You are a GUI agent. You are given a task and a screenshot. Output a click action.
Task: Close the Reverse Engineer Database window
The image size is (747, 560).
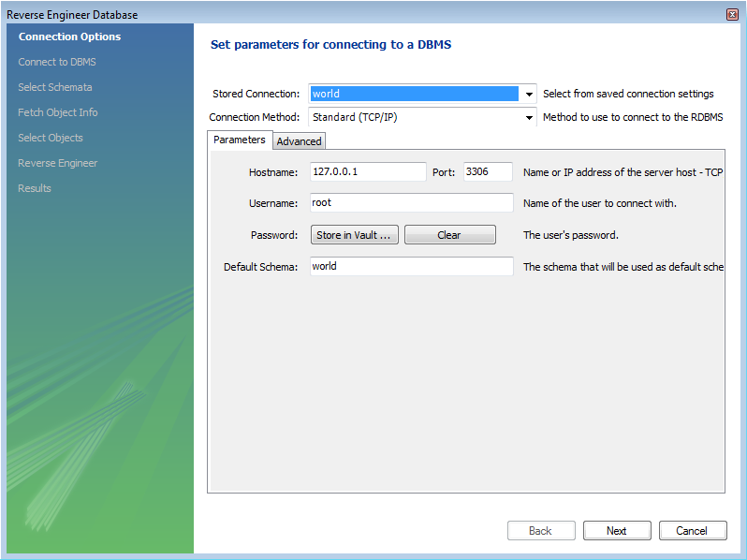tap(732, 14)
